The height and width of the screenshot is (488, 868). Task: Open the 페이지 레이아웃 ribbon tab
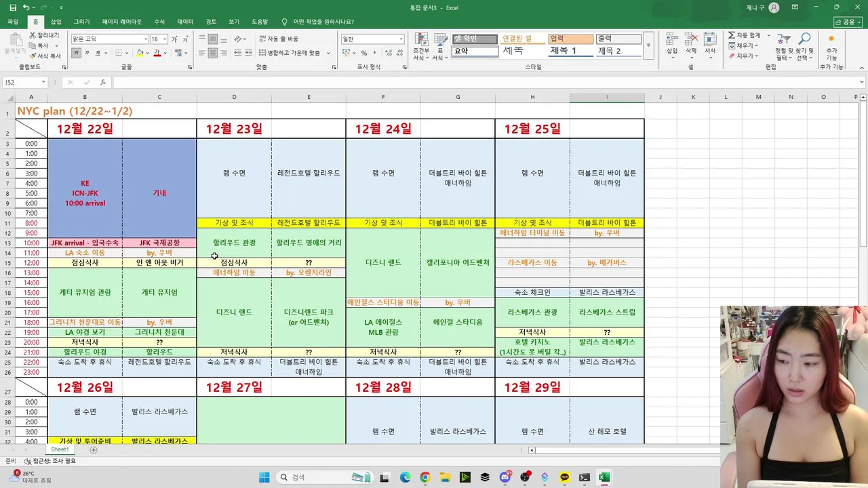point(122,22)
